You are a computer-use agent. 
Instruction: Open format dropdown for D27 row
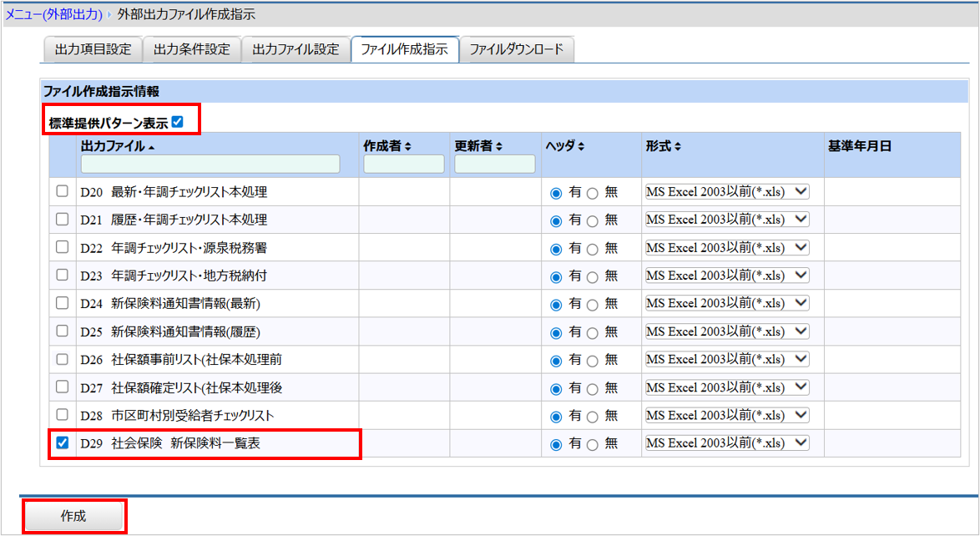coord(727,387)
